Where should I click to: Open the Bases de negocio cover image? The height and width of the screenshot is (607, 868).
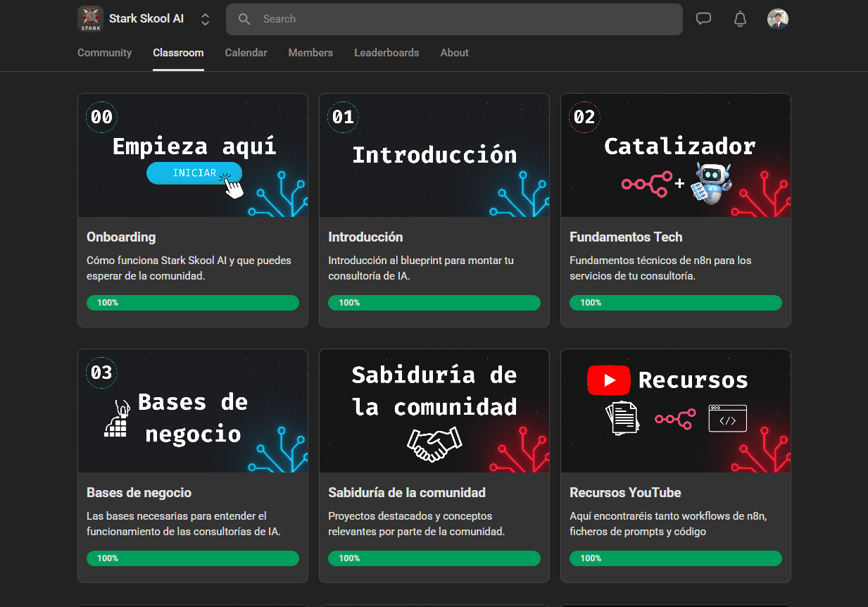point(193,411)
